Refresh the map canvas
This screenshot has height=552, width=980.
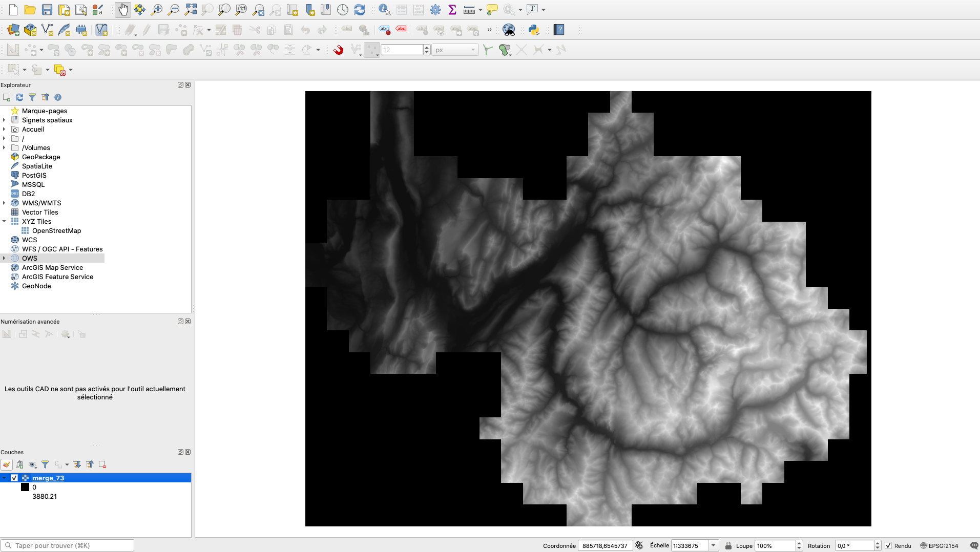click(360, 10)
